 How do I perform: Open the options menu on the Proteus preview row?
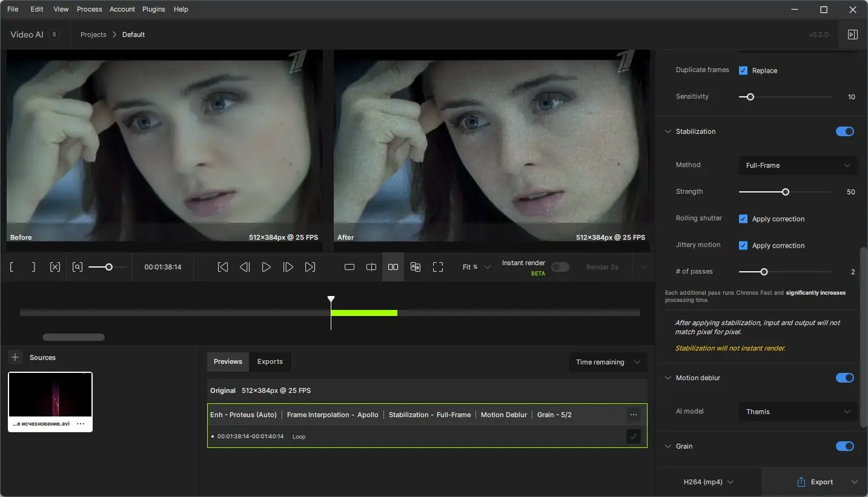coord(634,415)
